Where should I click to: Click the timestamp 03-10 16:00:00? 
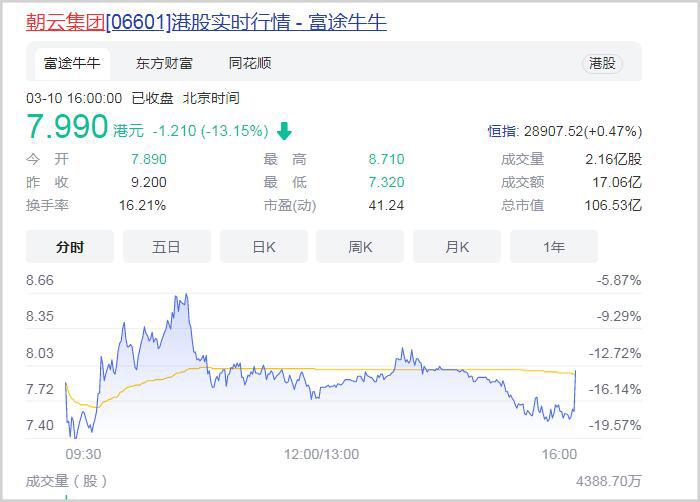click(x=74, y=98)
